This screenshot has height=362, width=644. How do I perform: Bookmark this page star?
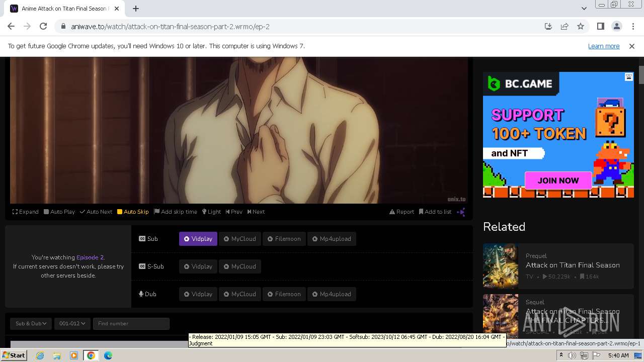point(581,27)
